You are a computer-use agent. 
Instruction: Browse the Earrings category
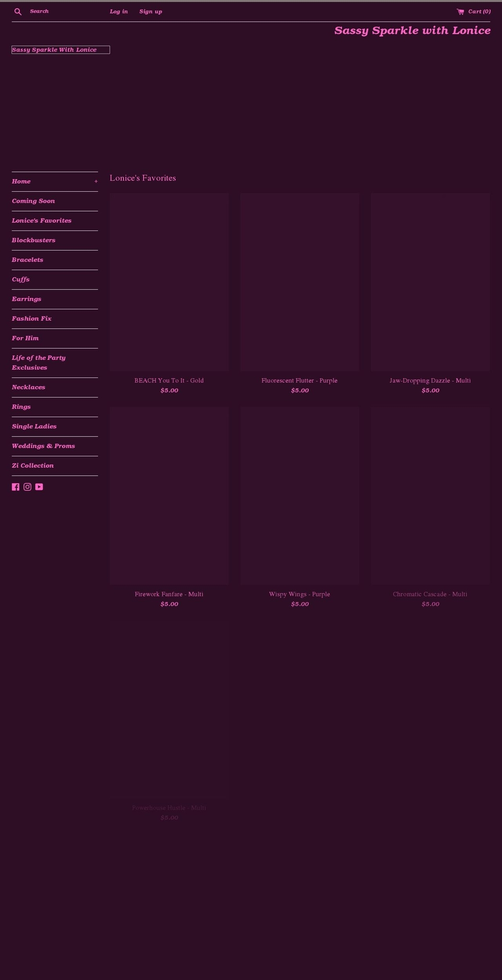27,299
